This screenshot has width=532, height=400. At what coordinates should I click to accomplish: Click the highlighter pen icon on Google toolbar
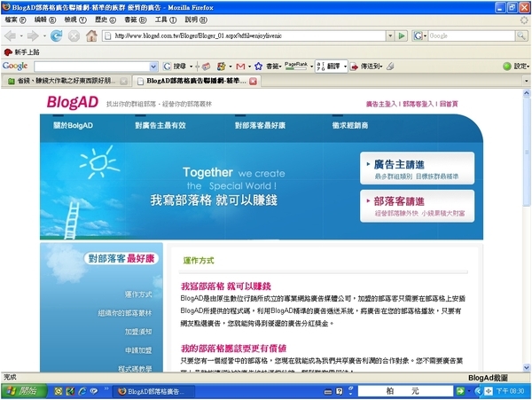pos(390,67)
